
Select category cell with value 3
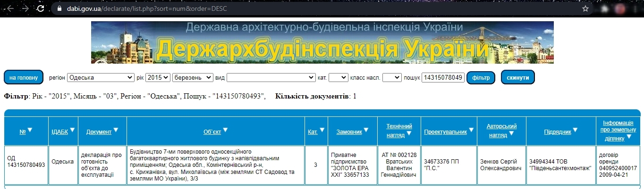coord(315,165)
